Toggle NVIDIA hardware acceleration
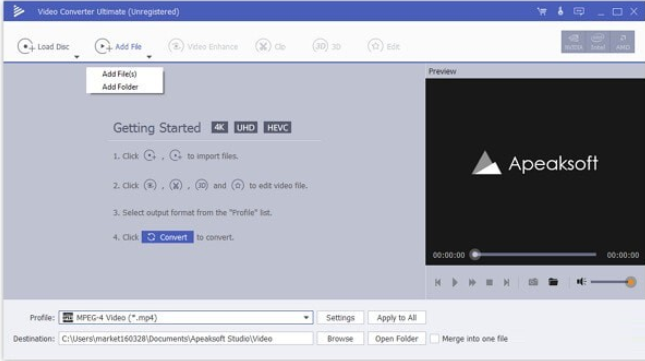Screen dimensions: 645x361 click(x=573, y=42)
